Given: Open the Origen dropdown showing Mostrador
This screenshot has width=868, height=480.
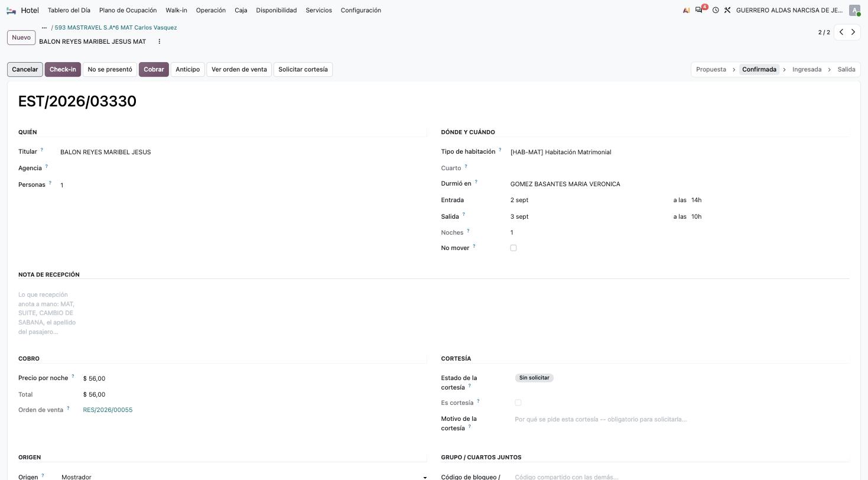Looking at the screenshot, I should click(x=243, y=476).
